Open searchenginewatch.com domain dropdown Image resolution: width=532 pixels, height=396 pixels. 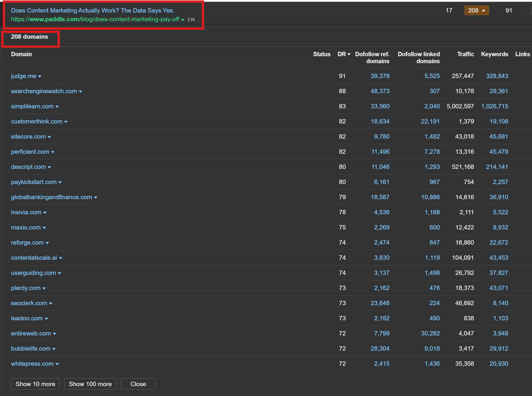click(80, 91)
